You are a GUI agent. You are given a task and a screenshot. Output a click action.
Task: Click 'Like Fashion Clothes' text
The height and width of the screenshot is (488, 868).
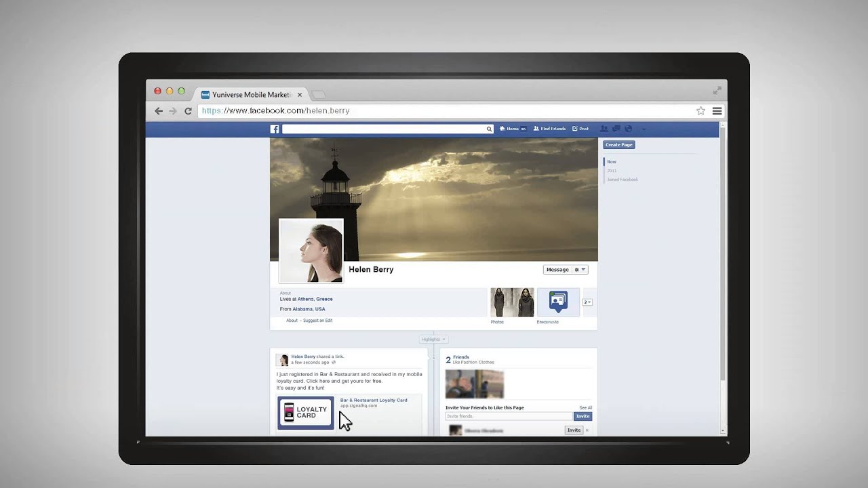[473, 363]
